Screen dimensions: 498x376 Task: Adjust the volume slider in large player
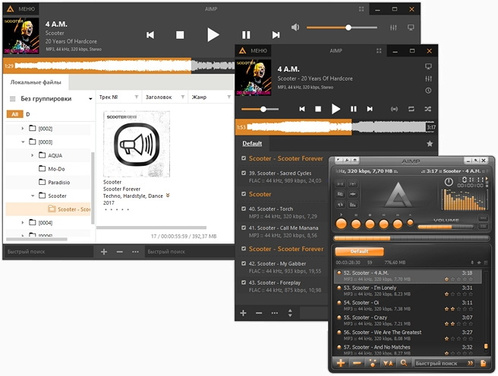click(342, 28)
